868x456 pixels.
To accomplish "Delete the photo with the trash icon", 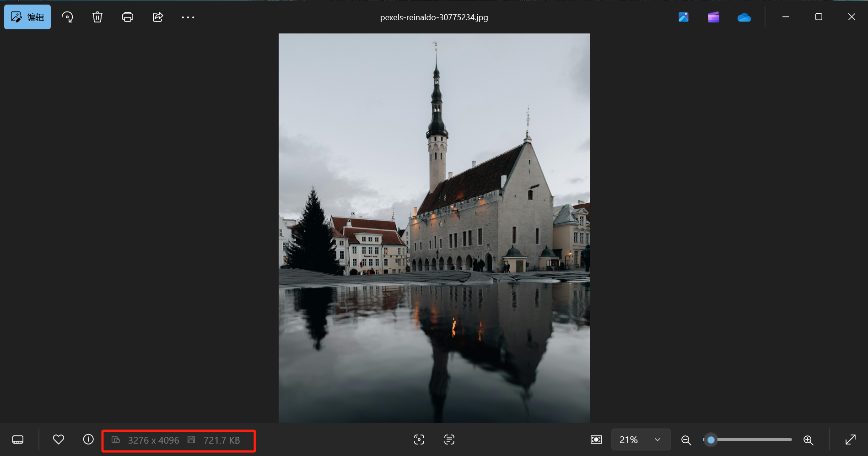I will [97, 17].
